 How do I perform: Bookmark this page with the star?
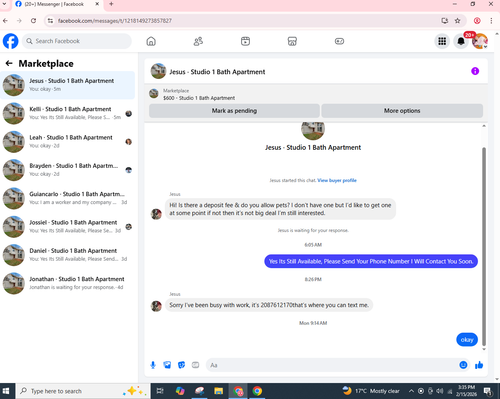(x=457, y=21)
